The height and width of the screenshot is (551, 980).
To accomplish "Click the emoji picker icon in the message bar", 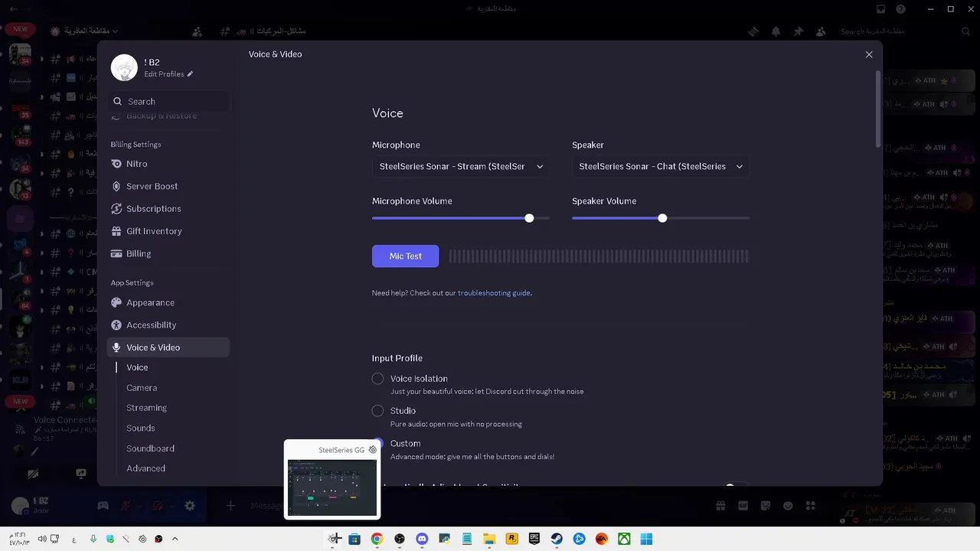I will click(788, 506).
